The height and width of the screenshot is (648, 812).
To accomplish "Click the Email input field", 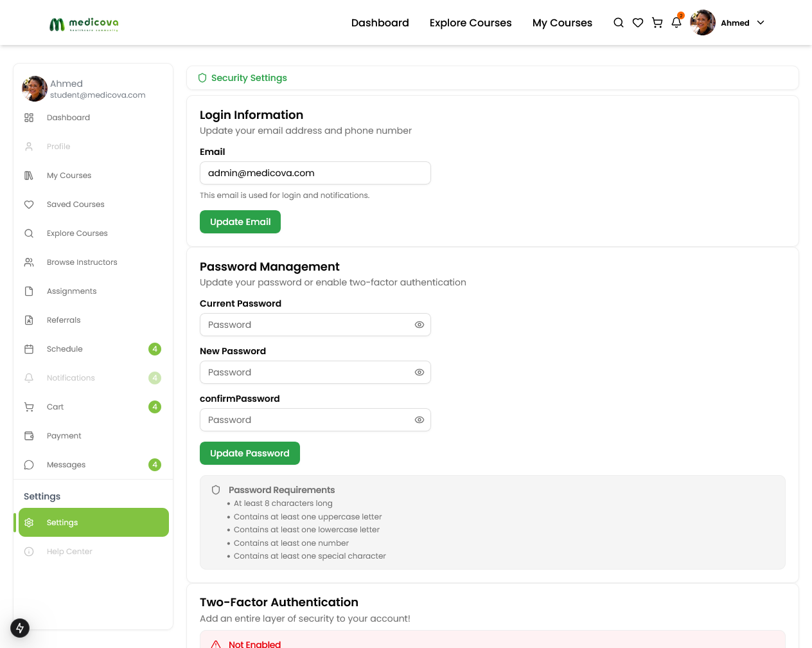I will point(315,173).
